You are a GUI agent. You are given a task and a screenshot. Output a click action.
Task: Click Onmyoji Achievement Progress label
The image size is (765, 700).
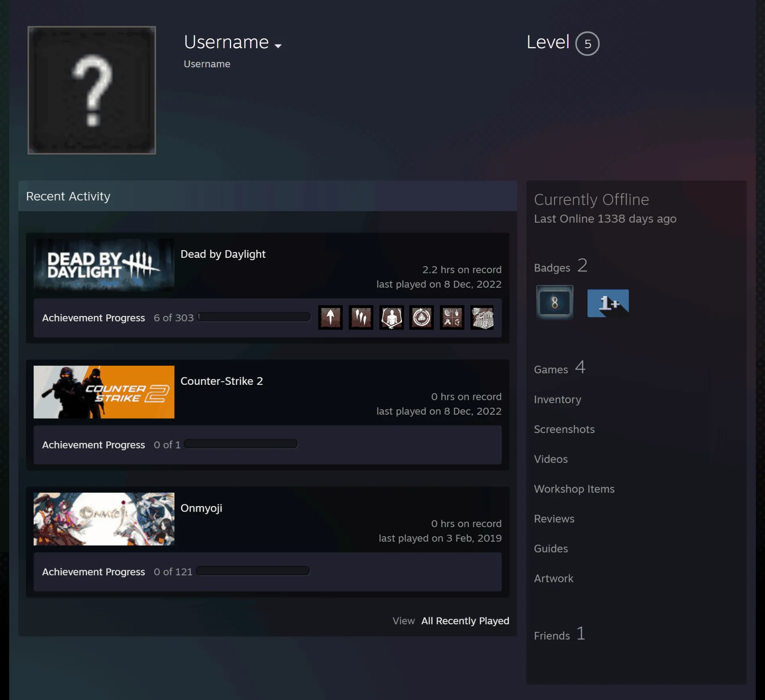(94, 572)
